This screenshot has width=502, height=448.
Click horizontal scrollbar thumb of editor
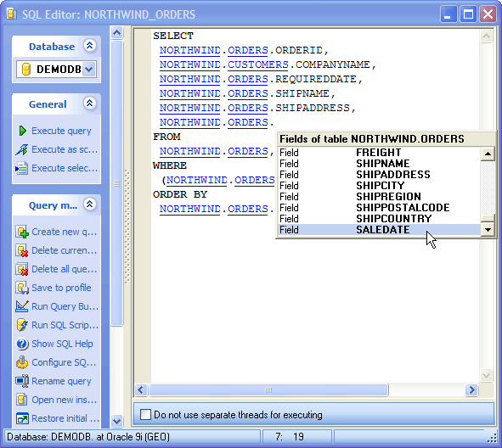[268, 389]
